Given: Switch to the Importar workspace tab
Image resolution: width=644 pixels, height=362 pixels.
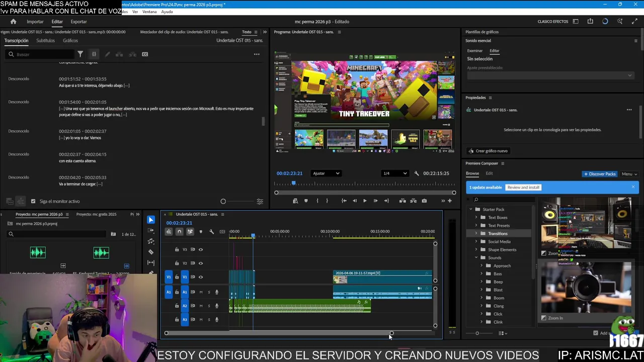Looking at the screenshot, I should coord(35,22).
